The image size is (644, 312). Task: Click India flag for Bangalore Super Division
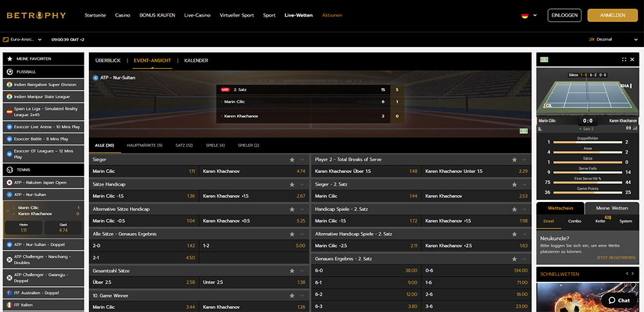(x=10, y=84)
